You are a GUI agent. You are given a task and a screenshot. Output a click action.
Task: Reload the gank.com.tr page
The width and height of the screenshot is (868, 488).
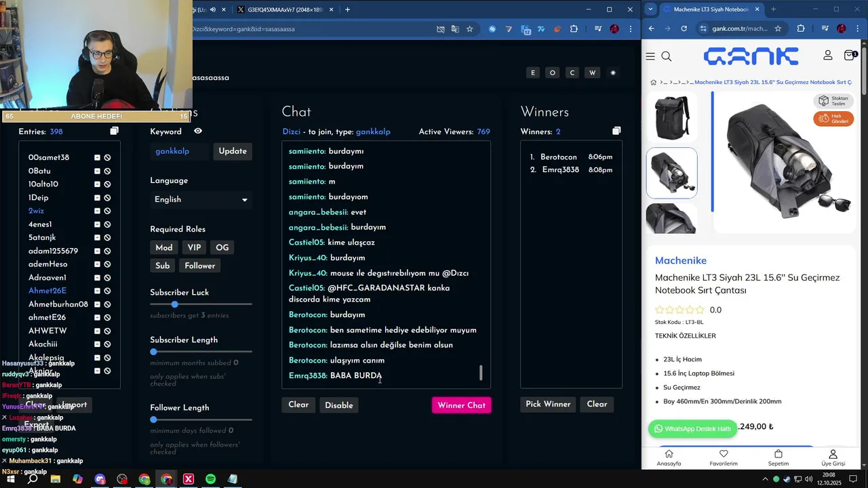pos(684,28)
